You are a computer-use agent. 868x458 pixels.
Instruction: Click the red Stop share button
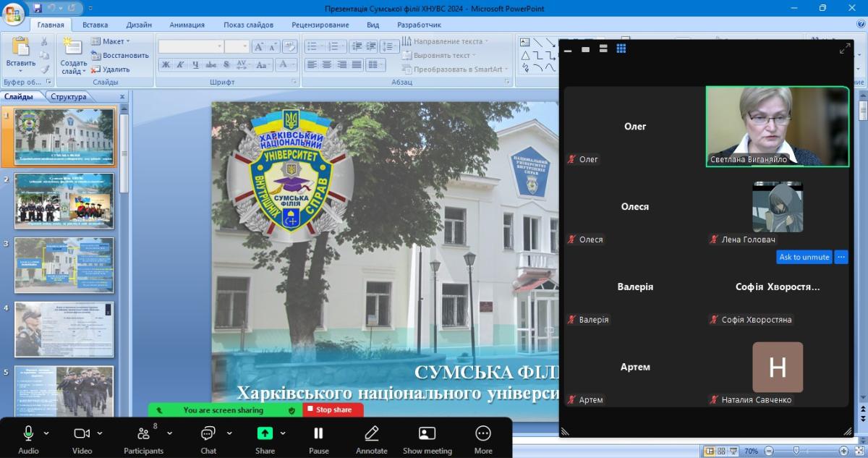(x=333, y=410)
